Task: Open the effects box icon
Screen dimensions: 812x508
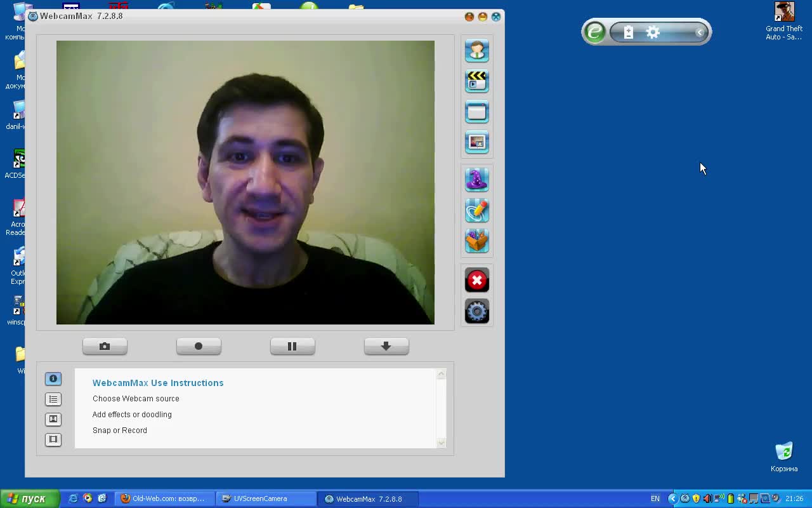Action: (x=476, y=241)
